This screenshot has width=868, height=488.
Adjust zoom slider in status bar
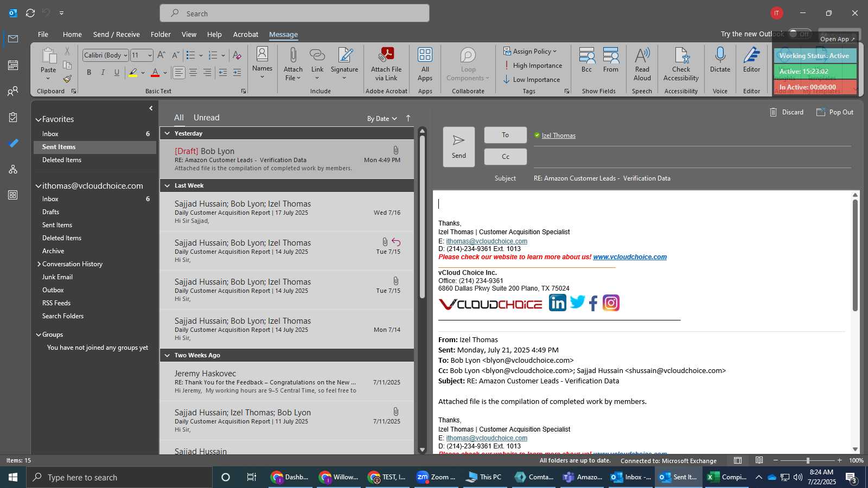click(808, 460)
